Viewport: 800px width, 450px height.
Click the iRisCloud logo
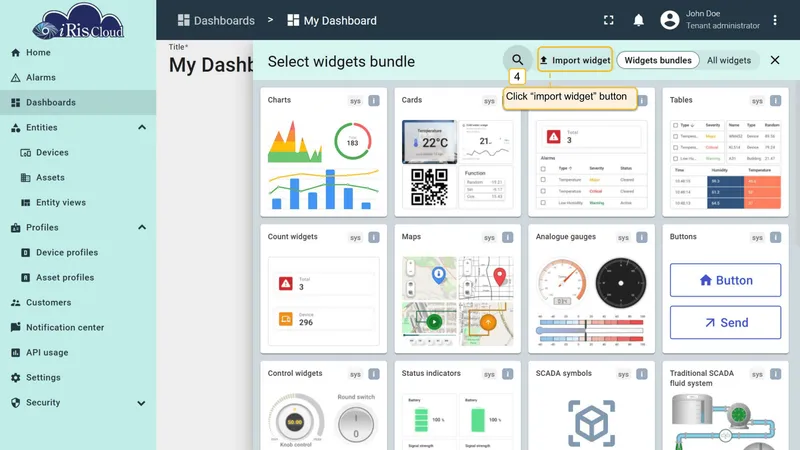click(x=78, y=21)
